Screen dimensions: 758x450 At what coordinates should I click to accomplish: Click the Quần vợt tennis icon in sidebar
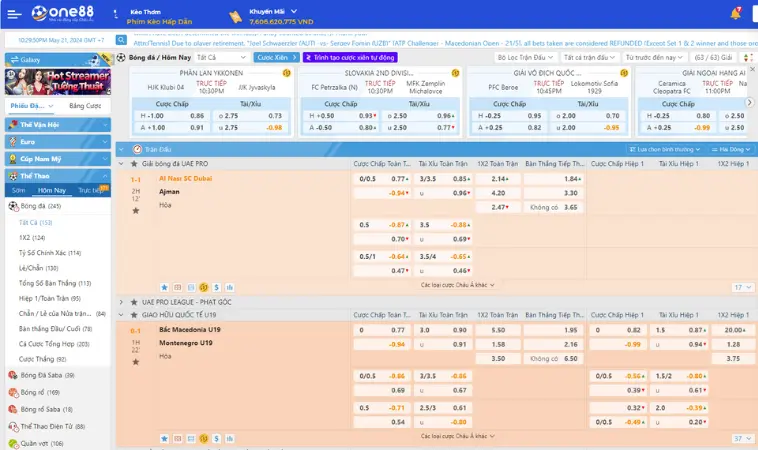13,443
